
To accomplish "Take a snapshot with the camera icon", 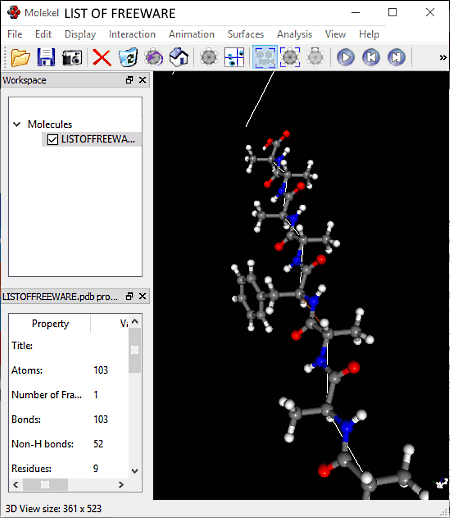I will pos(72,57).
